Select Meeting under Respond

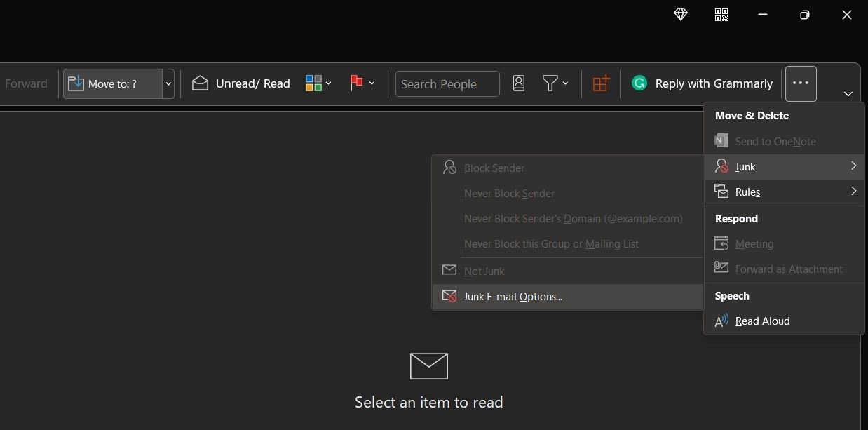point(784,243)
